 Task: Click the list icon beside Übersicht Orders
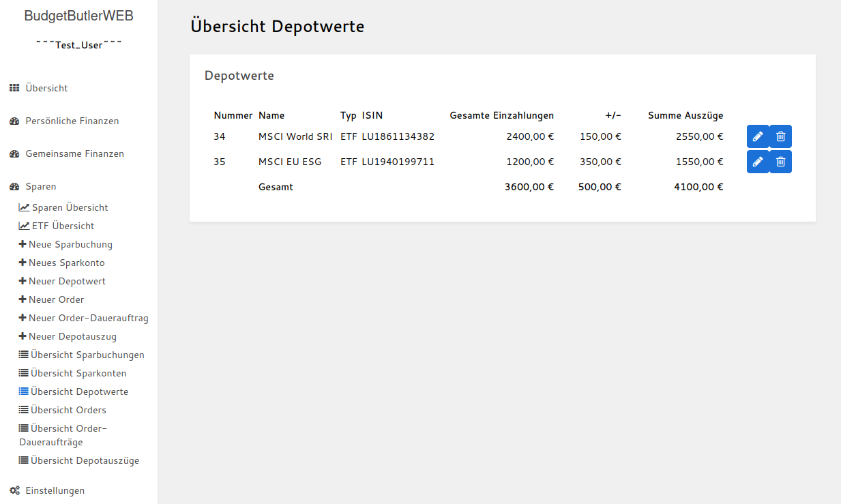[24, 409]
